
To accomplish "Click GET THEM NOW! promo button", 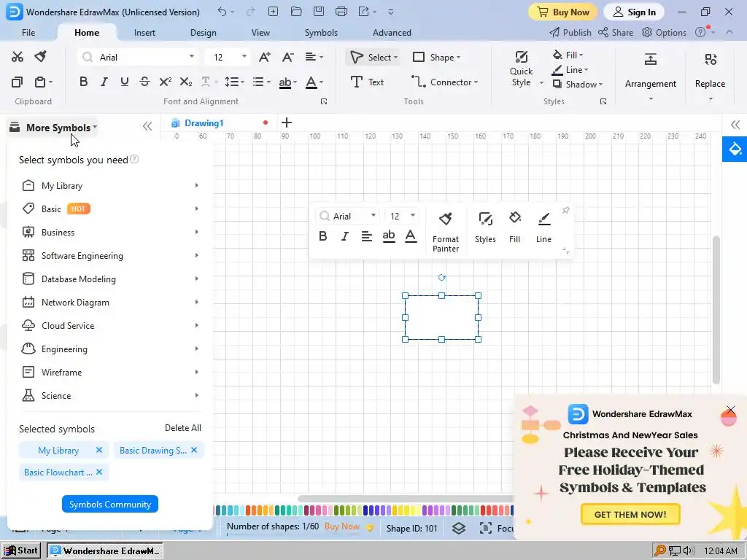I will (x=630, y=514).
